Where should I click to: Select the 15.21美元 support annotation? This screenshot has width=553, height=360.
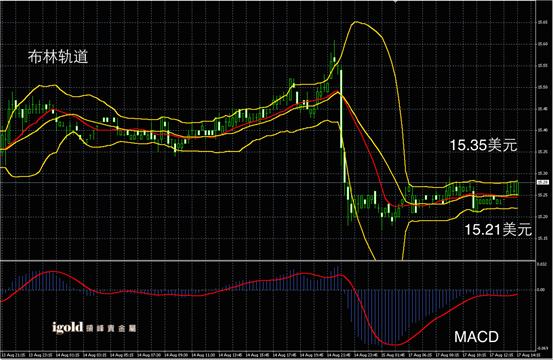[498, 230]
